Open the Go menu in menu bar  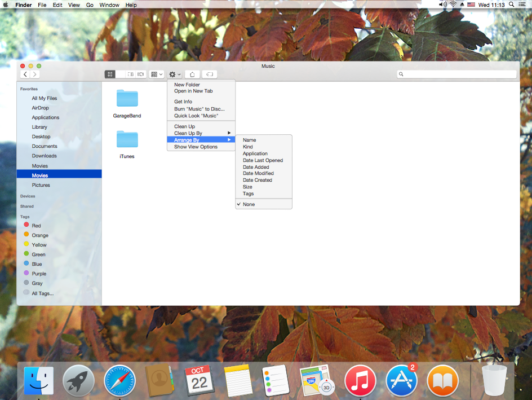(x=90, y=5)
